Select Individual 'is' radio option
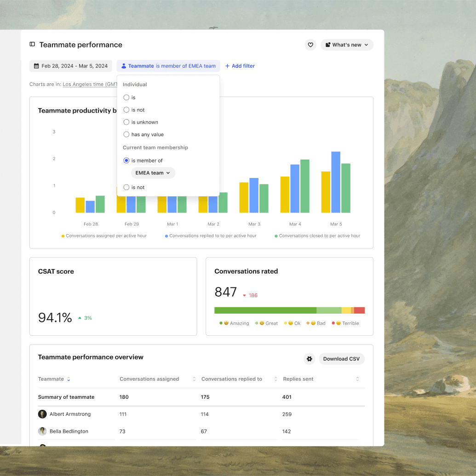476x476 pixels. [x=126, y=97]
